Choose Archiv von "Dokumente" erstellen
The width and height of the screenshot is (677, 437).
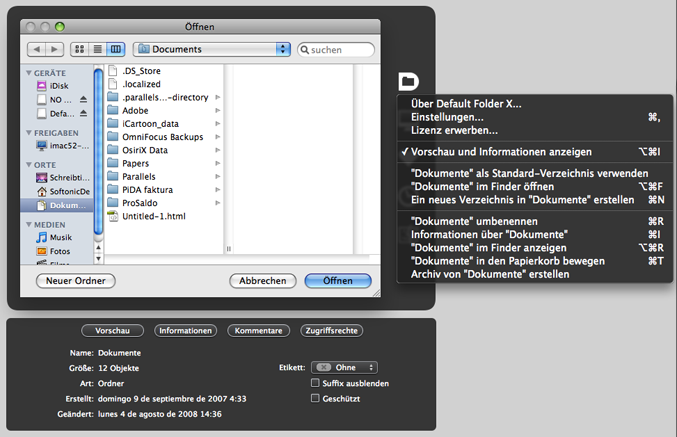tap(535, 275)
